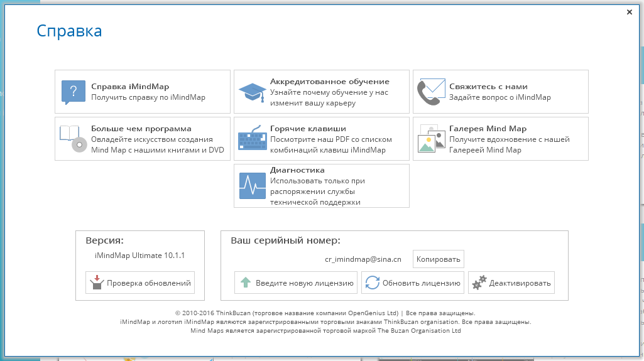Screen dimensions: 644x361
Task: Click the keyboard shortcuts icon
Action: click(252, 138)
